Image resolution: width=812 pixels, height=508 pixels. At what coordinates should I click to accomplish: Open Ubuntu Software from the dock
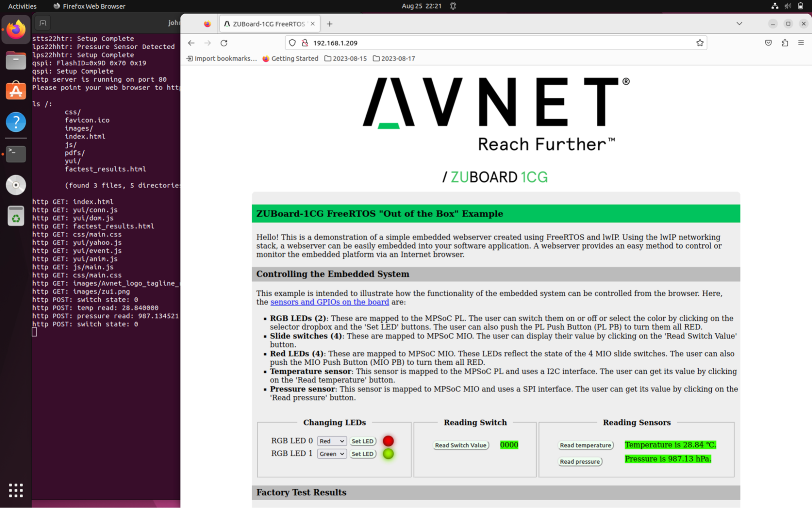click(16, 91)
